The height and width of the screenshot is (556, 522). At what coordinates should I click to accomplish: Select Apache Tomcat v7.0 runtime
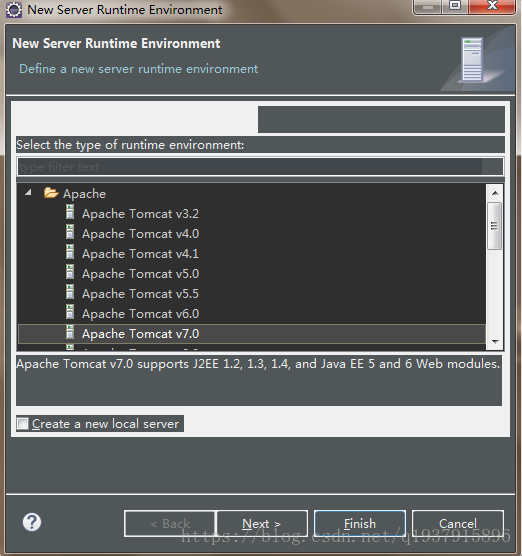coord(252,334)
